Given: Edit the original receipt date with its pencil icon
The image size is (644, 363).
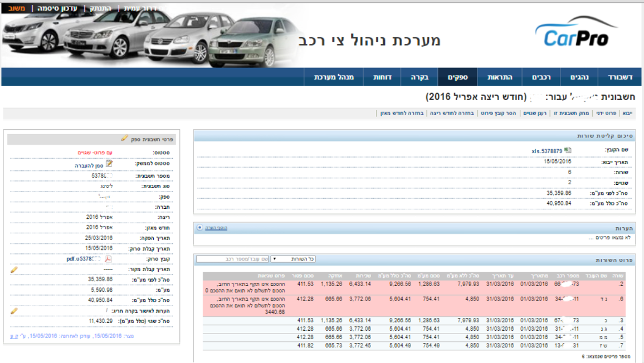Looking at the screenshot, I should [14, 269].
